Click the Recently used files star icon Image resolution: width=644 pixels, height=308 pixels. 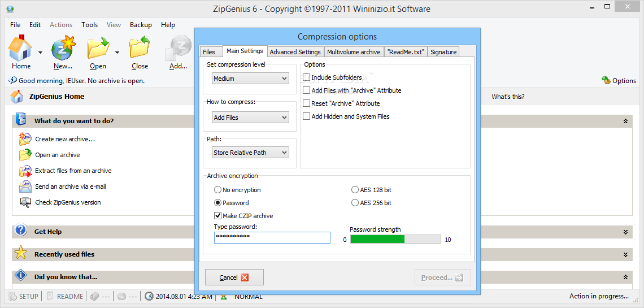(x=20, y=253)
